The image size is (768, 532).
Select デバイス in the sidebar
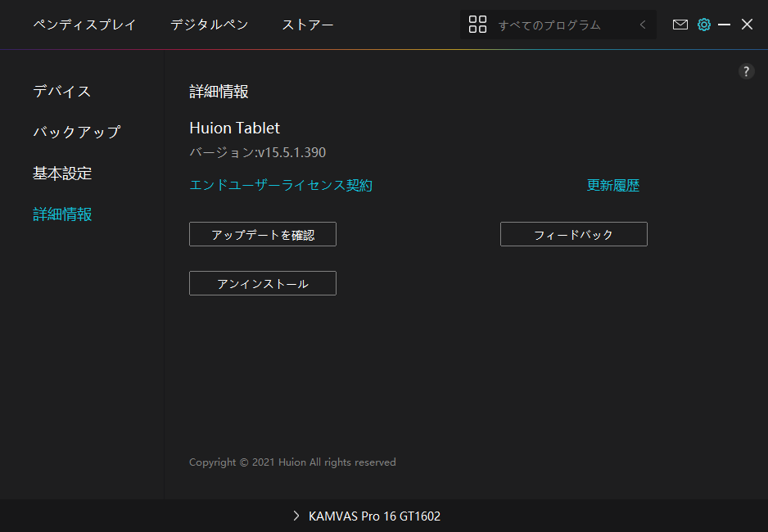61,91
